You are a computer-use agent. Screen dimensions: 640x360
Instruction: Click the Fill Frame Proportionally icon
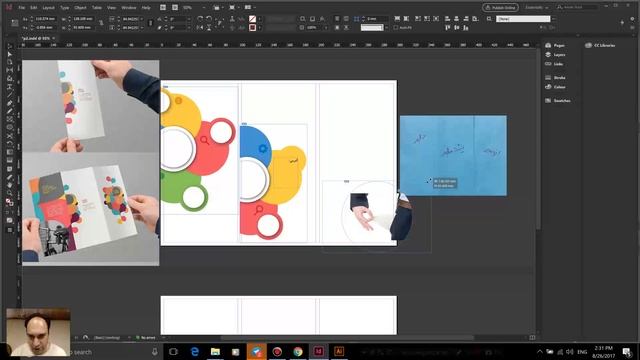[397, 19]
